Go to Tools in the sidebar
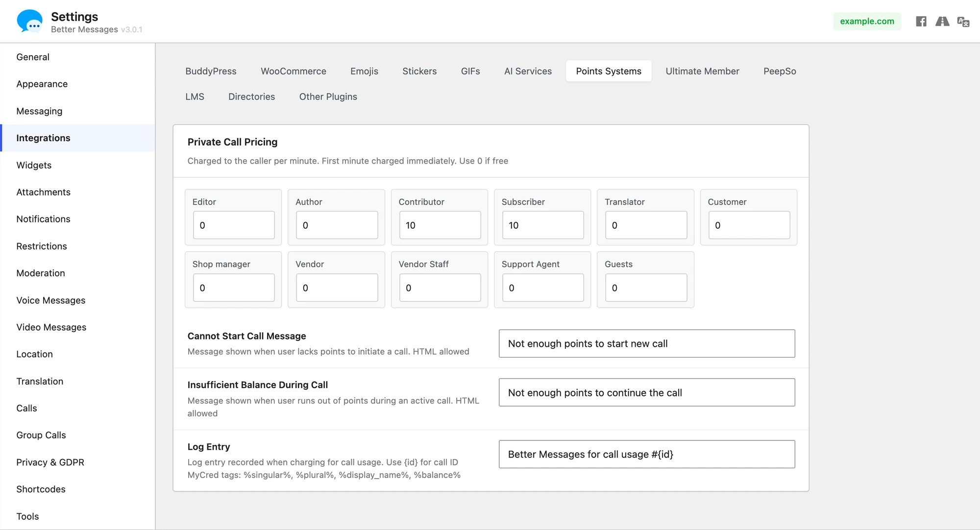The image size is (980, 530). 77,516
